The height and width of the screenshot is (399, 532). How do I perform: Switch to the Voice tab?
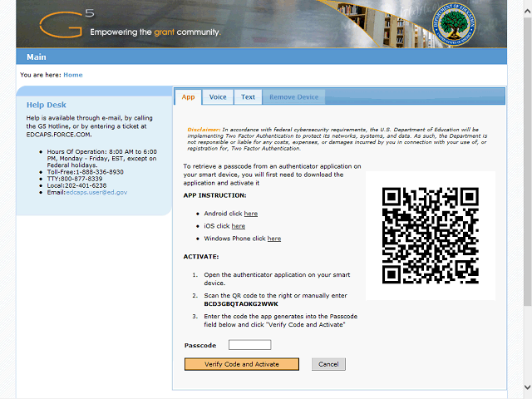click(x=218, y=97)
